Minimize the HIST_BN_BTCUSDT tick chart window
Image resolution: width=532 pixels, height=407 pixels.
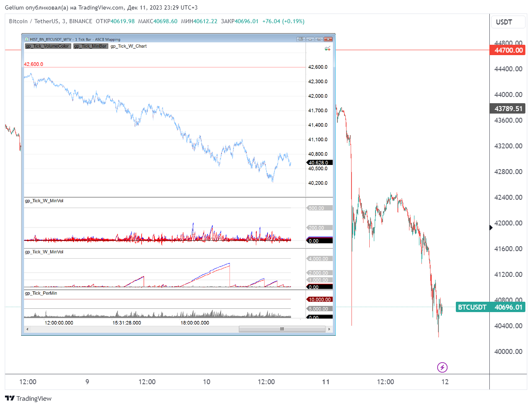coord(310,39)
